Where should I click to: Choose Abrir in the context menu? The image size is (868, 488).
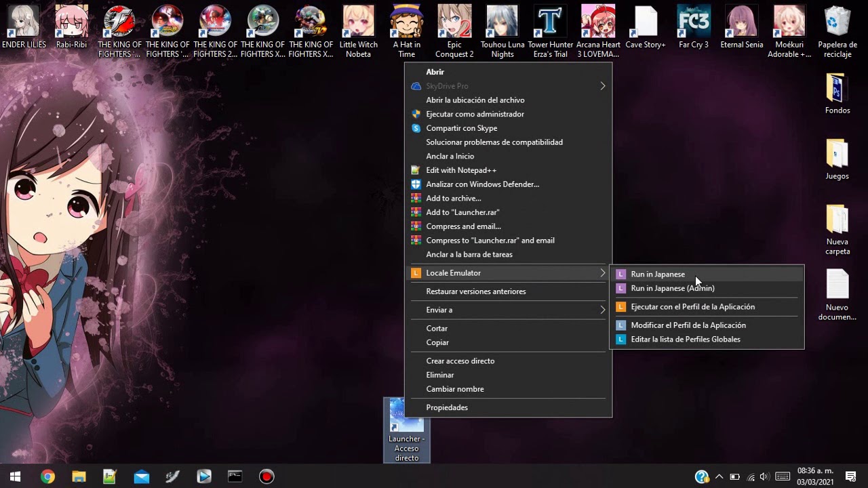pyautogui.click(x=508, y=72)
